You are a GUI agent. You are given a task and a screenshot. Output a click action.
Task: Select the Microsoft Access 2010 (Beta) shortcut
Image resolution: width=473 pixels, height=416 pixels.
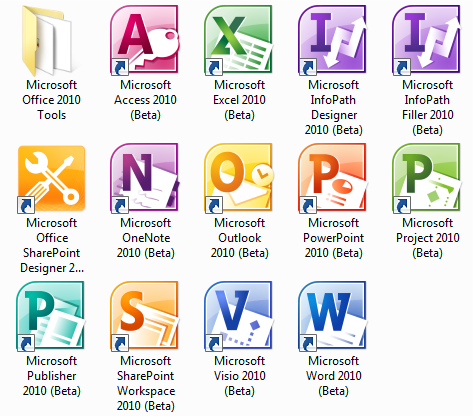point(145,40)
